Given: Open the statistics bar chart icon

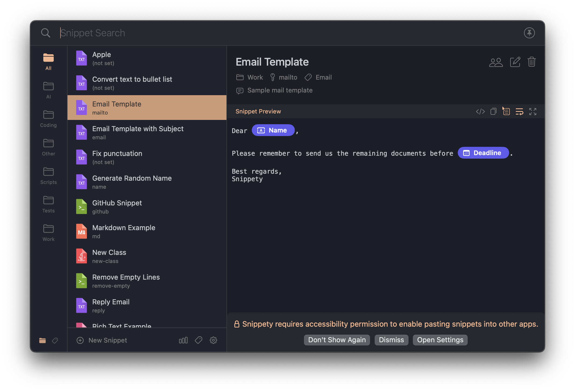Looking at the screenshot, I should tap(183, 340).
